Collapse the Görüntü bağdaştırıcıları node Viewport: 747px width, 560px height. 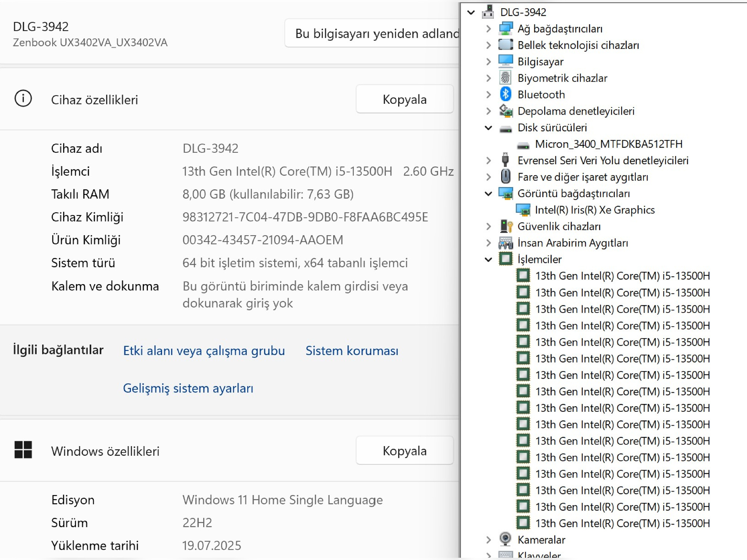click(488, 193)
